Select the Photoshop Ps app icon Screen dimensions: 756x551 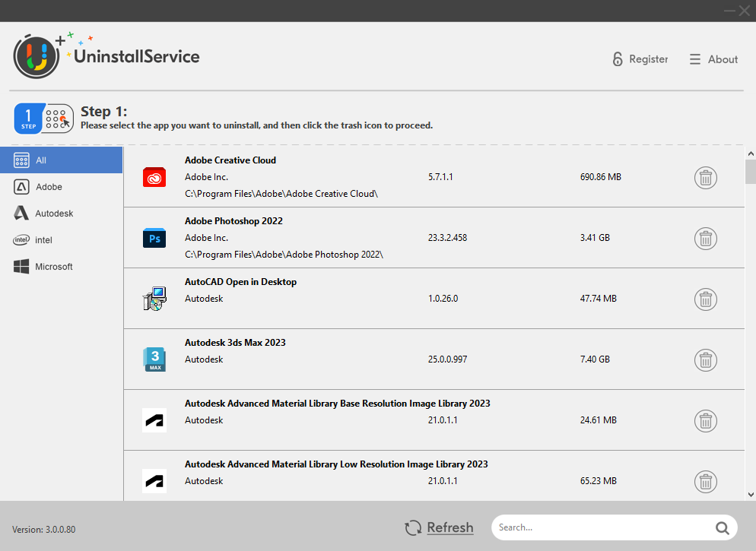tap(154, 238)
